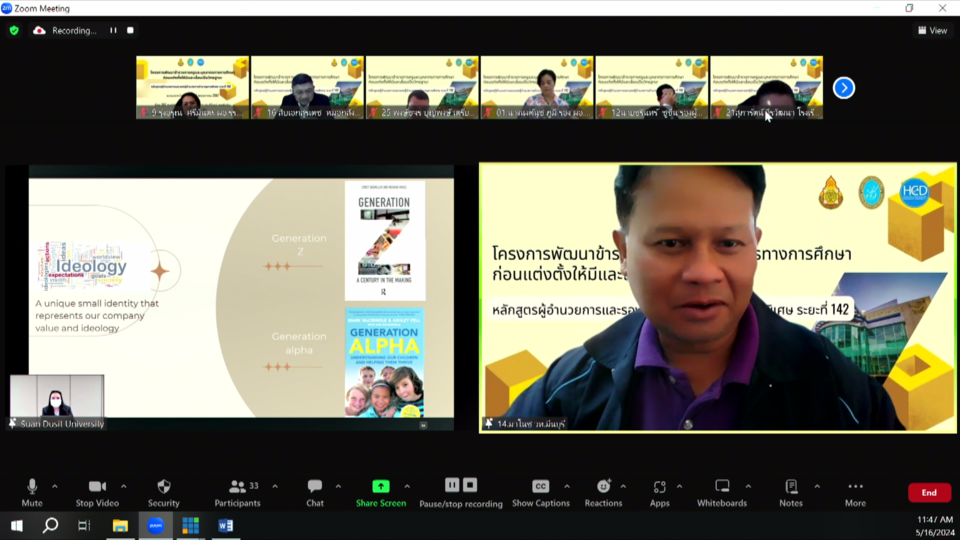Open the Windows Start menu

(x=17, y=525)
